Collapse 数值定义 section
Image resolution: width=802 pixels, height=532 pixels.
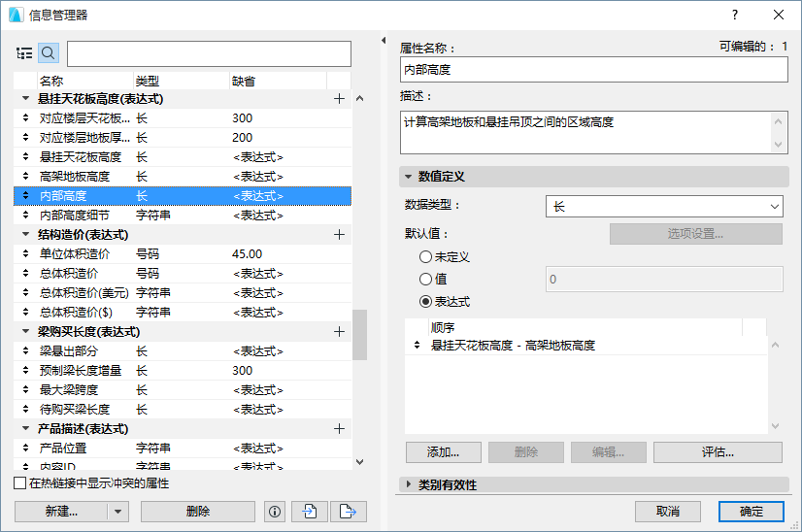coord(408,177)
